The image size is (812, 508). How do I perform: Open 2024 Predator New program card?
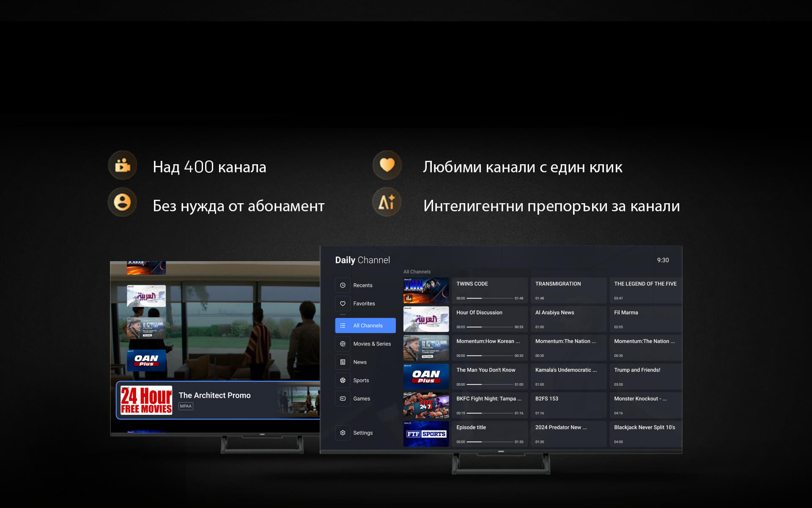coord(568,434)
